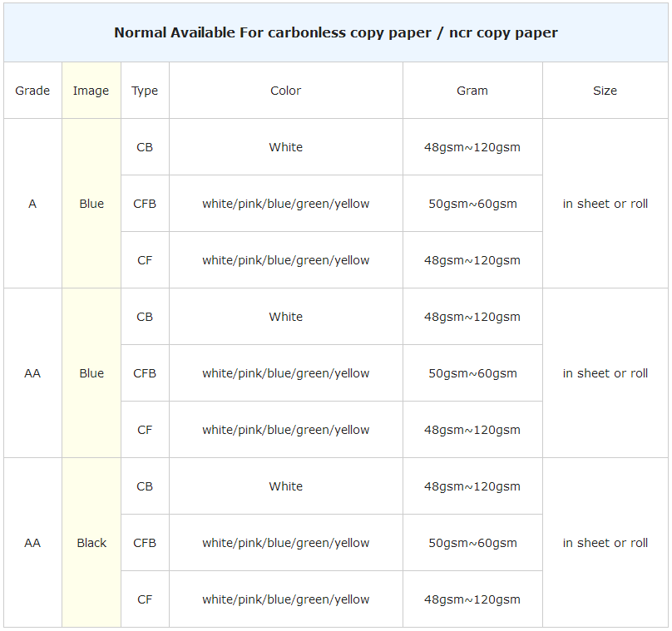Click the table title about carbonless copy paper

(336, 32)
